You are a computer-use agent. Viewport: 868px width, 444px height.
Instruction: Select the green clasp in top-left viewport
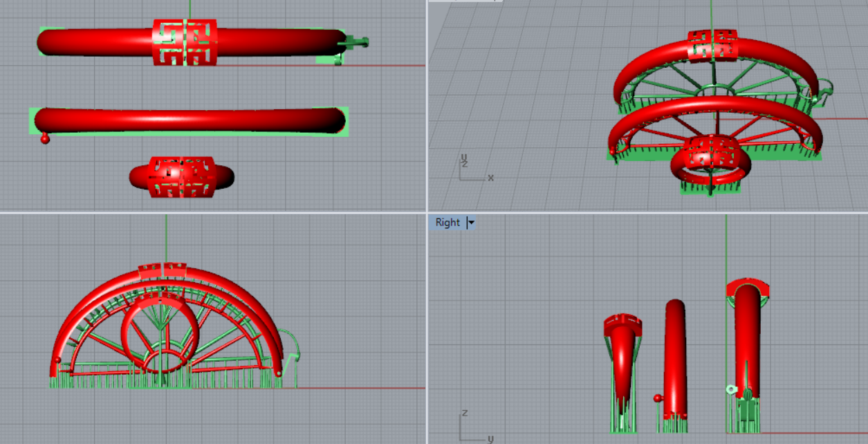click(356, 43)
